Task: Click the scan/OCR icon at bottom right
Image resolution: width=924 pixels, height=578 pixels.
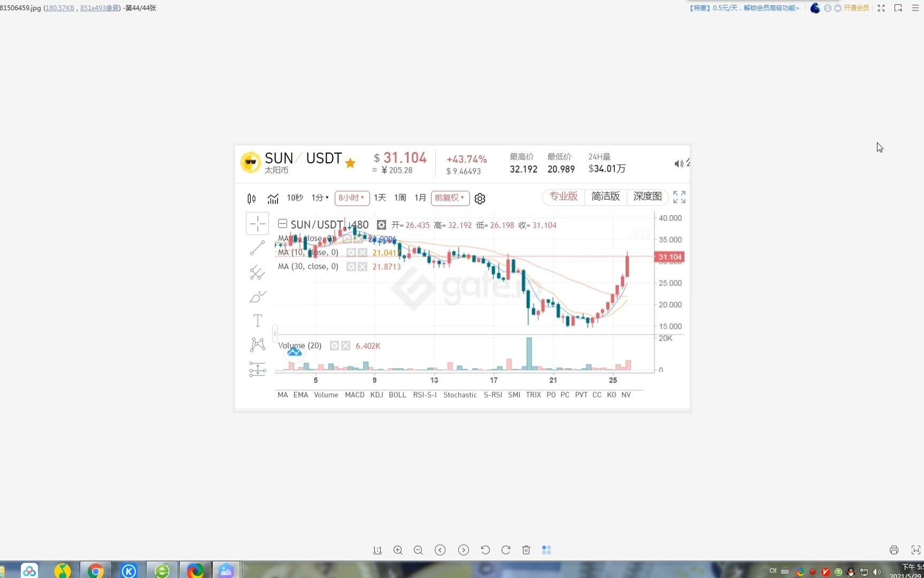Action: pos(916,550)
